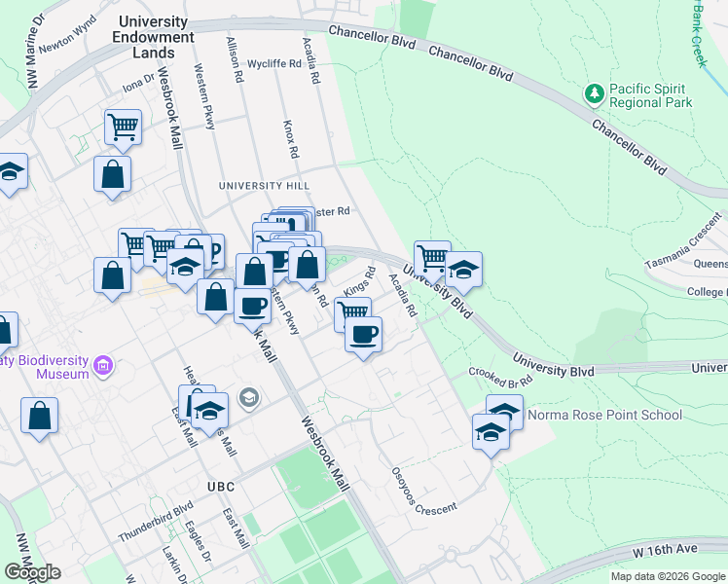Image resolution: width=728 pixels, height=584 pixels.
Task: Open the shopping bag marker near Allison Rd park
Action: point(307,265)
